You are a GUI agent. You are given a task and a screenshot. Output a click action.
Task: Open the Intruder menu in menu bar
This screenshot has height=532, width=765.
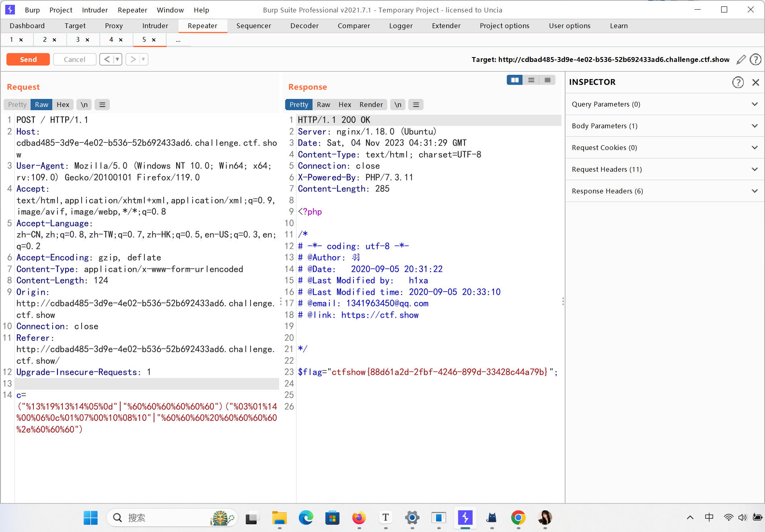pos(95,10)
